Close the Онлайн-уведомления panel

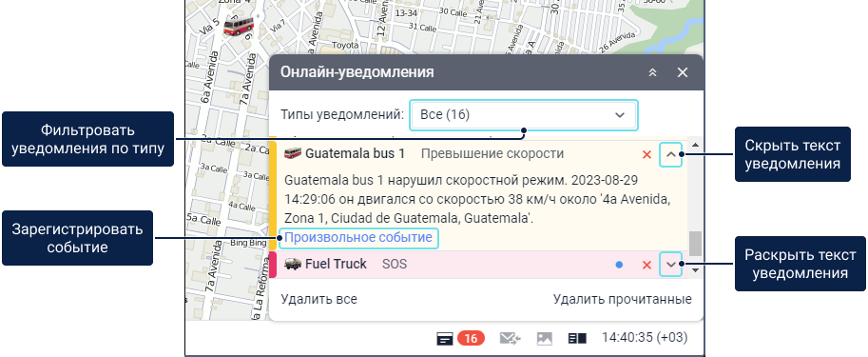[683, 72]
